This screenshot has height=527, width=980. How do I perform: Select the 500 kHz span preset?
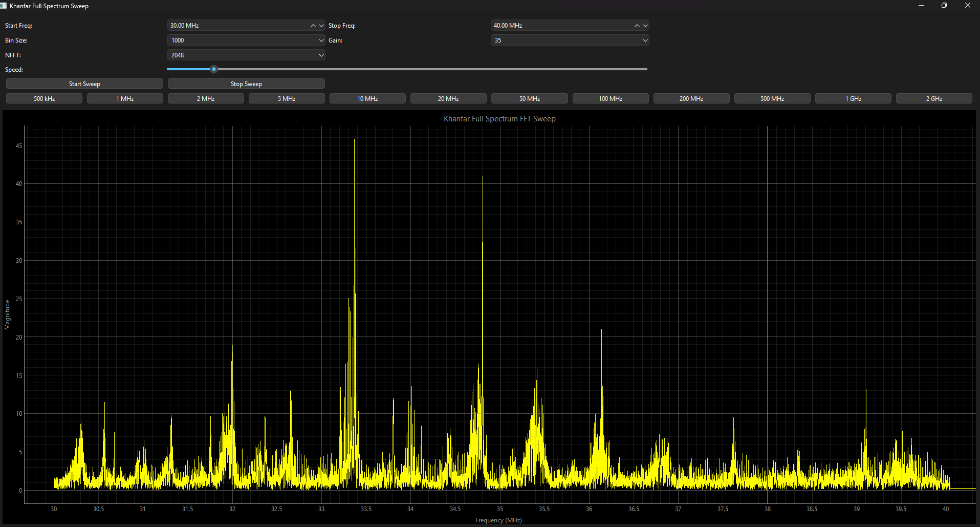click(43, 98)
